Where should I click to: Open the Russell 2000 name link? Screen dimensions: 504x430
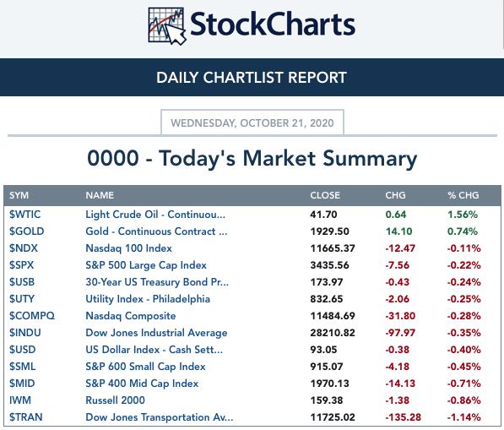[x=115, y=400]
